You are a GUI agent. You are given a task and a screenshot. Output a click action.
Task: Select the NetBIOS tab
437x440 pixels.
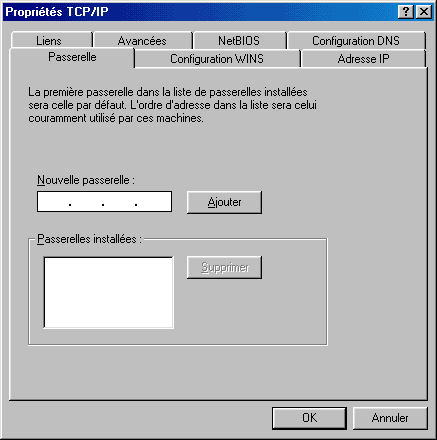[239, 40]
